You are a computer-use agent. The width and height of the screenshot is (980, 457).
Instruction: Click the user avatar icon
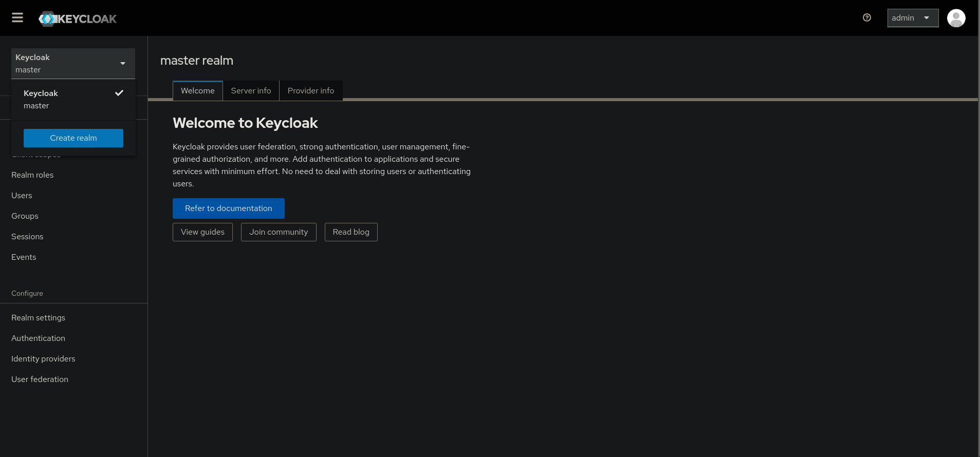[x=956, y=18]
